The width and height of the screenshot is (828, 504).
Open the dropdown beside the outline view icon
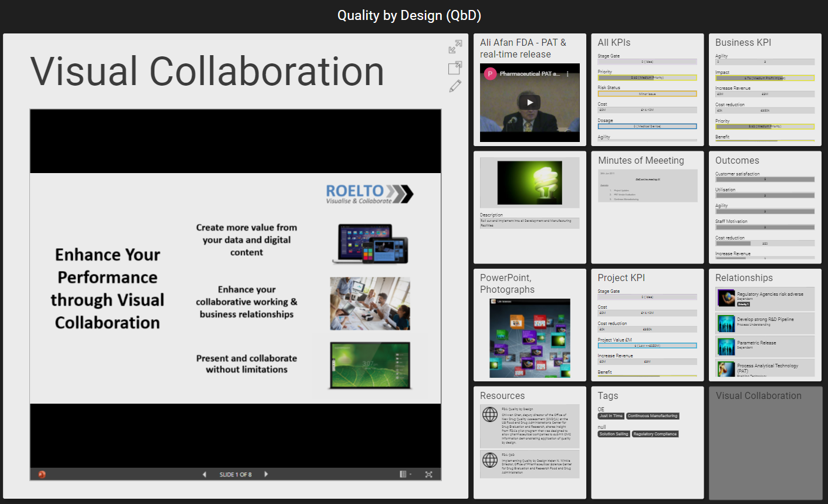pyautogui.click(x=411, y=474)
